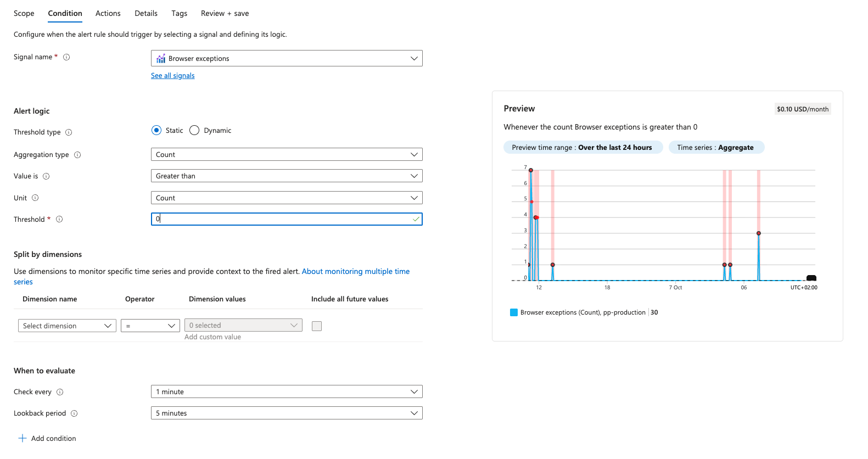The width and height of the screenshot is (868, 459).
Task: Click the Lookback period info icon
Action: click(74, 413)
